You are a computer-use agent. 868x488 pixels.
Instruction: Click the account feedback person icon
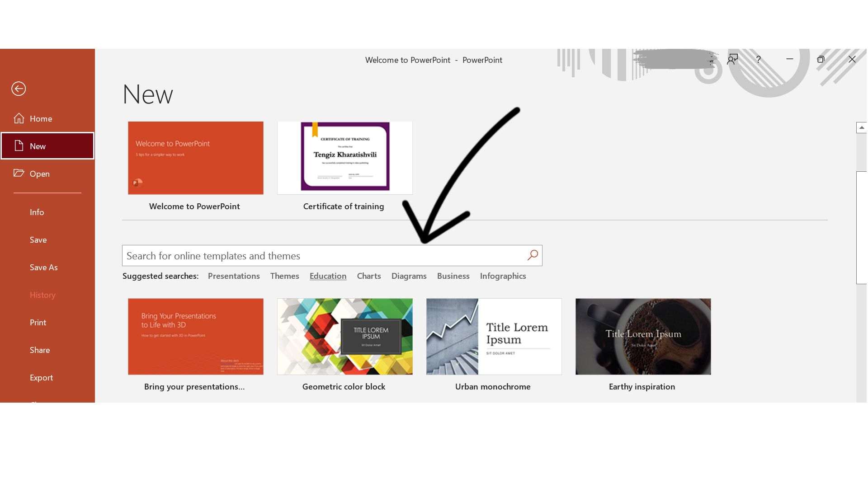tap(732, 60)
